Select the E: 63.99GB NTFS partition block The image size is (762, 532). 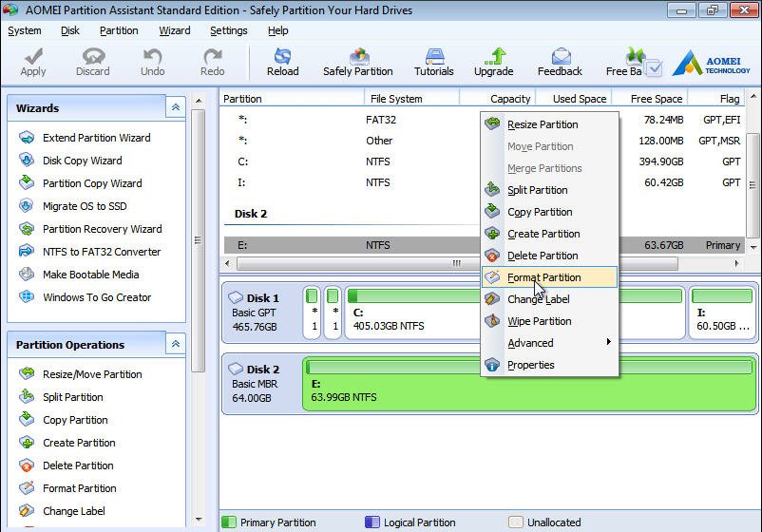[x=529, y=384]
